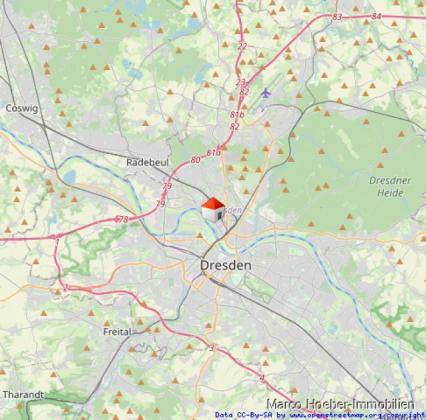Click the Coswig town label

(x=22, y=108)
